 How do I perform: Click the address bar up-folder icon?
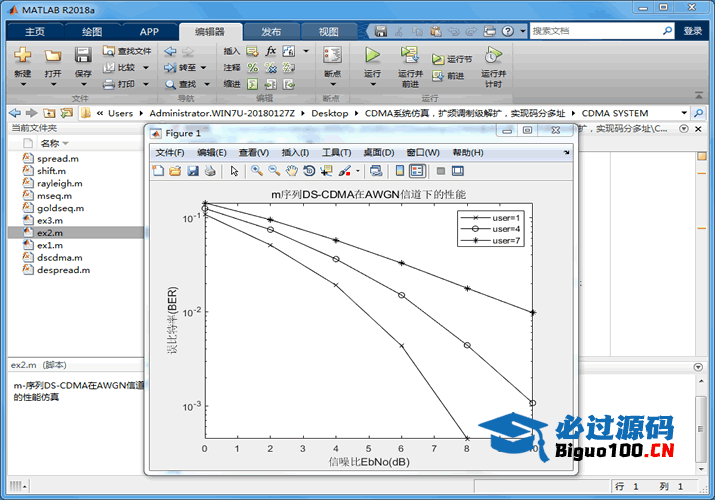[x=49, y=113]
